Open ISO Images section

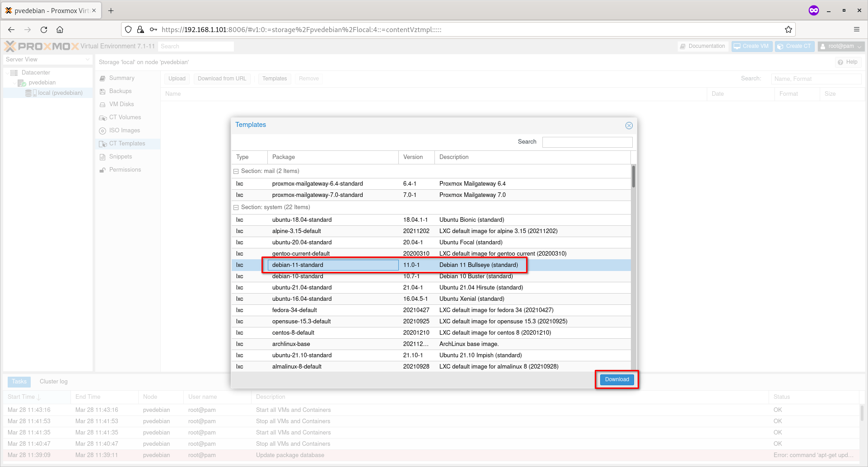pyautogui.click(x=128, y=131)
